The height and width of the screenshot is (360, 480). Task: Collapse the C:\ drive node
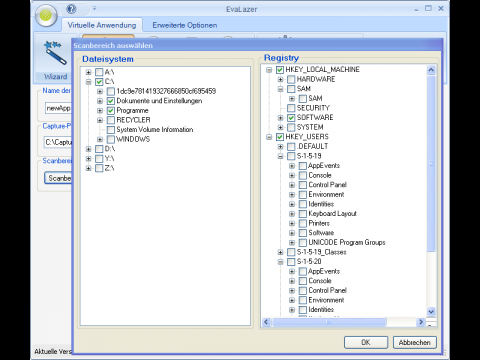[x=88, y=82]
